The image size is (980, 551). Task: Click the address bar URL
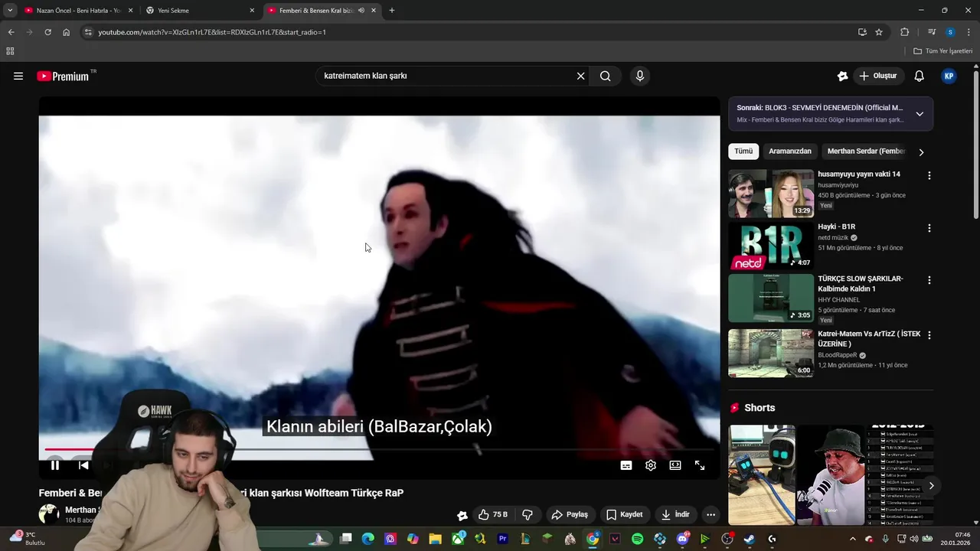(x=212, y=32)
